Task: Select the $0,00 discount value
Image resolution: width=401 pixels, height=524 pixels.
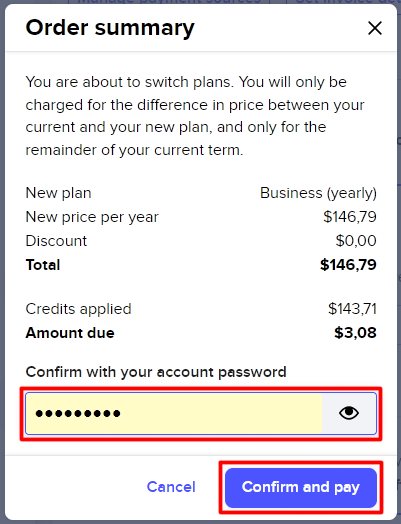Action: point(356,241)
